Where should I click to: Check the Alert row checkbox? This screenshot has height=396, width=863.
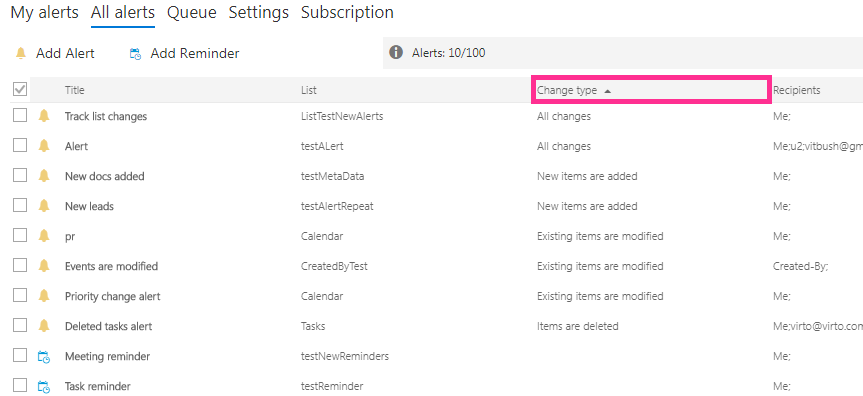(x=20, y=145)
